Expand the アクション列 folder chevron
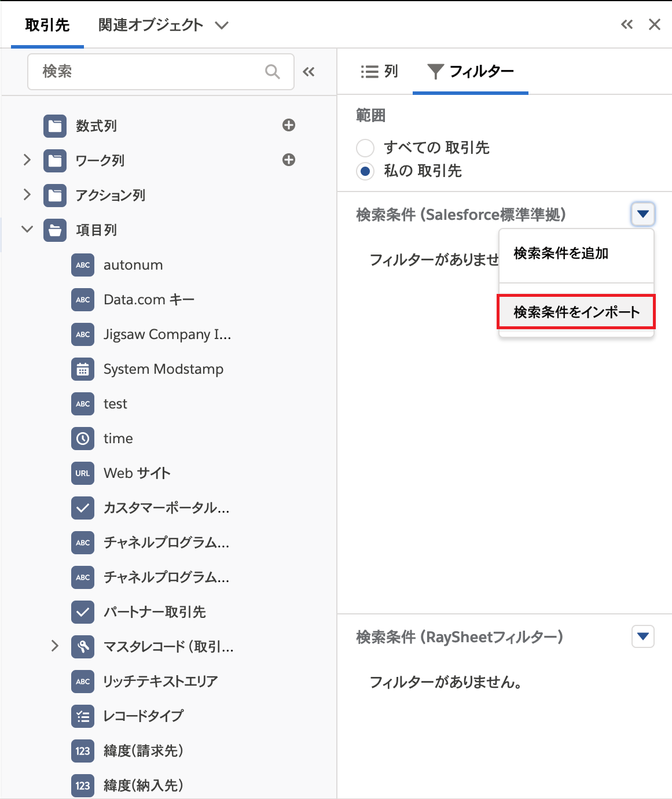The image size is (672, 799). tap(27, 194)
